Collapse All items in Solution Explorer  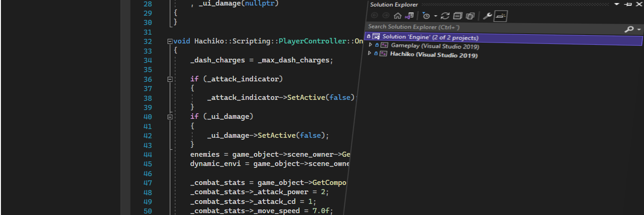[458, 16]
